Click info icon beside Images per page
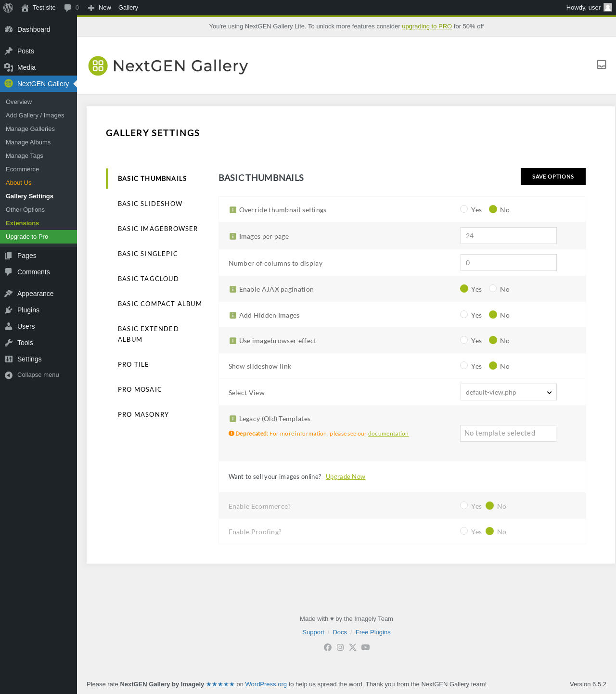 (x=233, y=236)
